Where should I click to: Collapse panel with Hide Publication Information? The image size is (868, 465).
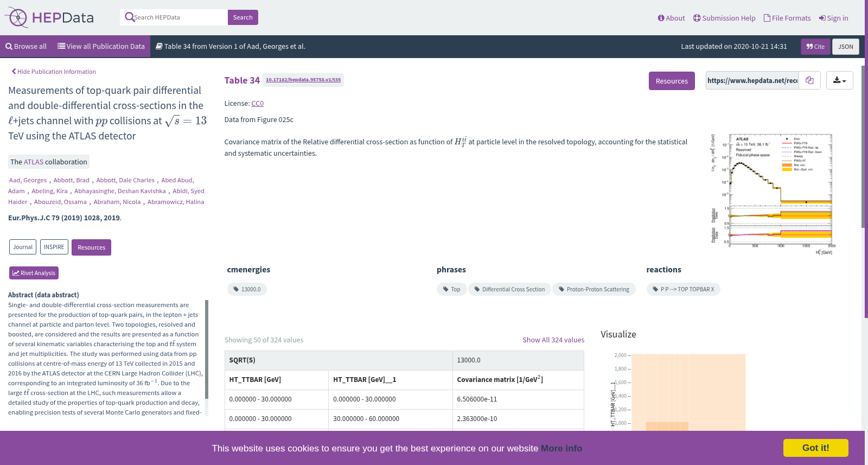tap(54, 72)
